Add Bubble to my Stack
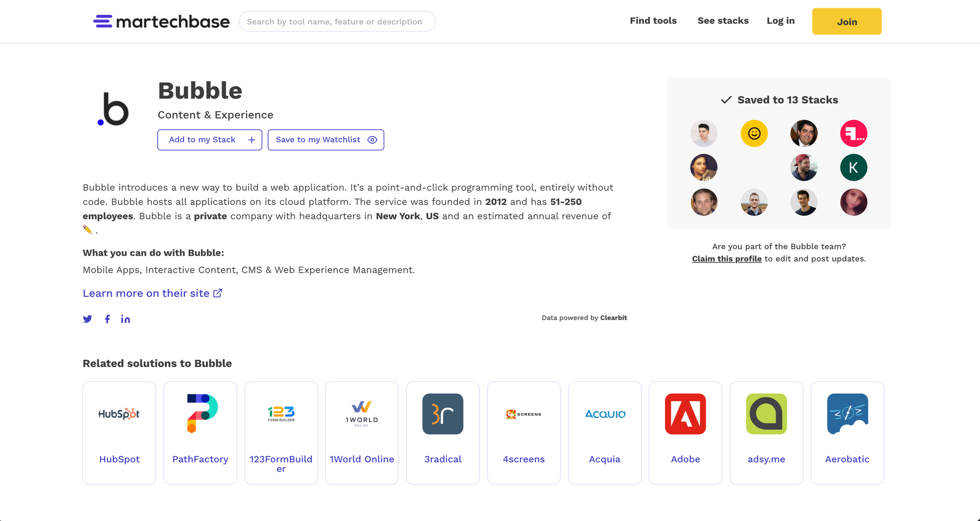The image size is (980, 521). (210, 140)
